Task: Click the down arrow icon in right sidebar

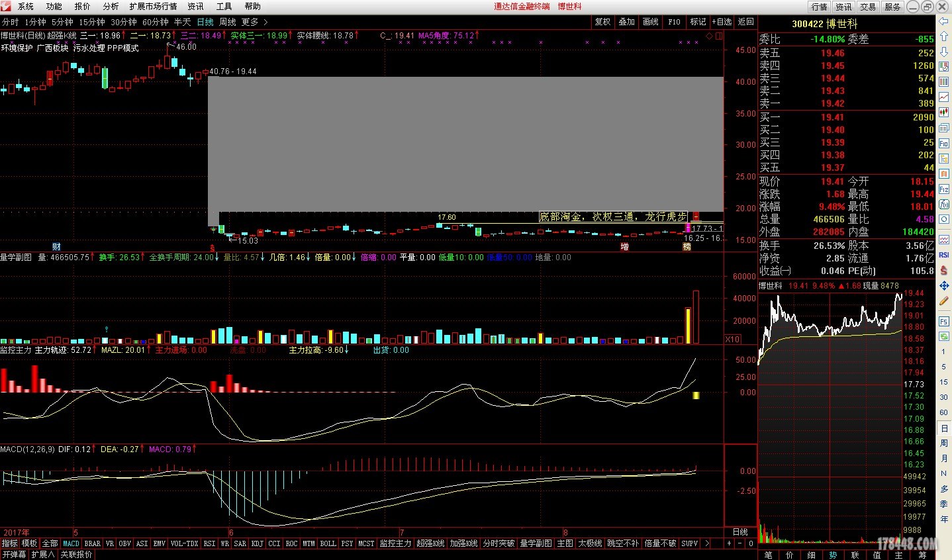Action: [944, 51]
